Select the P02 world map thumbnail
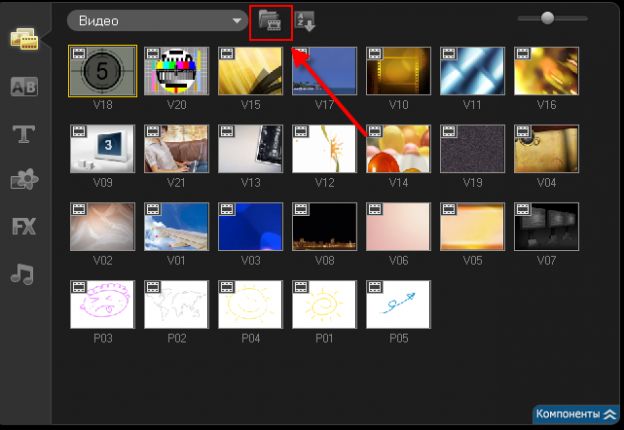Screen dimensions: 624x430 176,305
